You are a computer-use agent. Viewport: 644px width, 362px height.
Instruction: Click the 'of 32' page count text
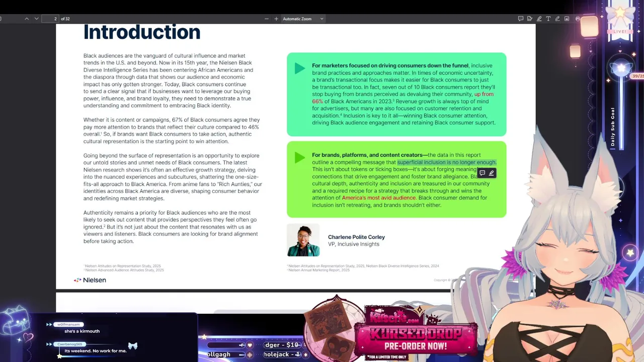(65, 19)
